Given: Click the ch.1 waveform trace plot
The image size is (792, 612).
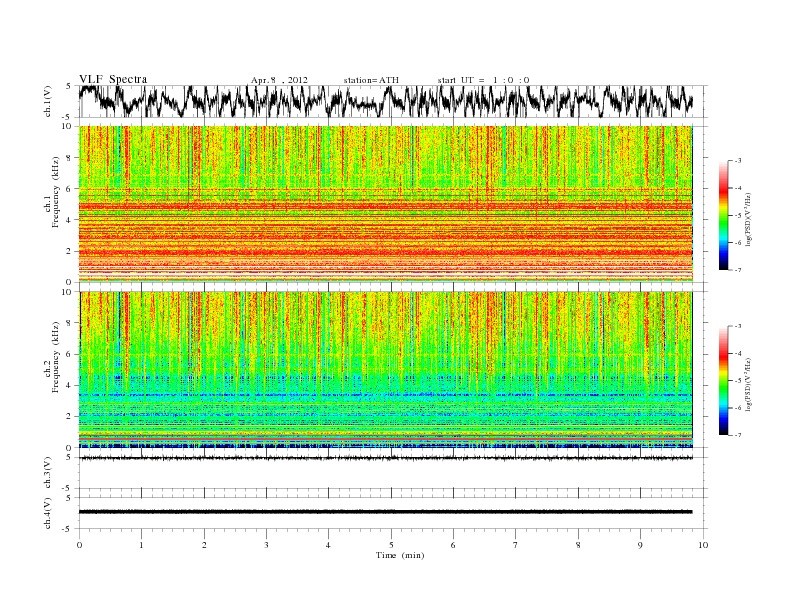Looking at the screenshot, I should point(385,101).
